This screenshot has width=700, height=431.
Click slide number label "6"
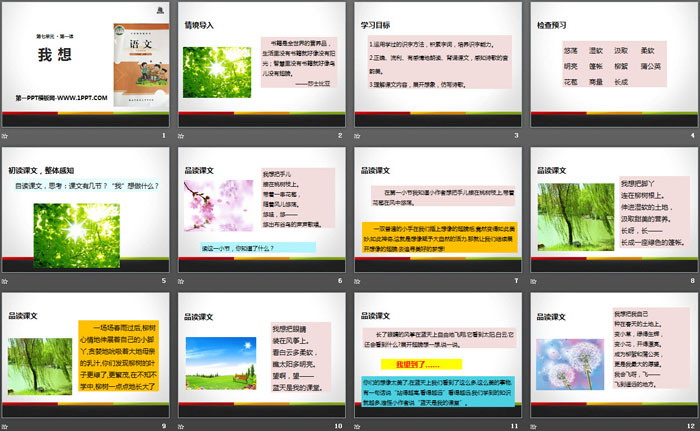pyautogui.click(x=340, y=280)
